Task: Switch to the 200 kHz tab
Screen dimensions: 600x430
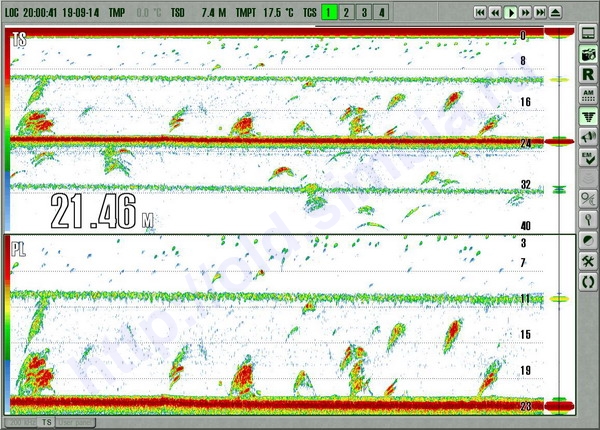Action: [x=22, y=423]
